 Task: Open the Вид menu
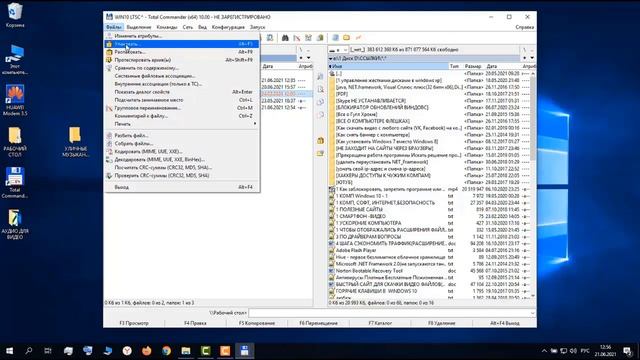(x=202, y=27)
